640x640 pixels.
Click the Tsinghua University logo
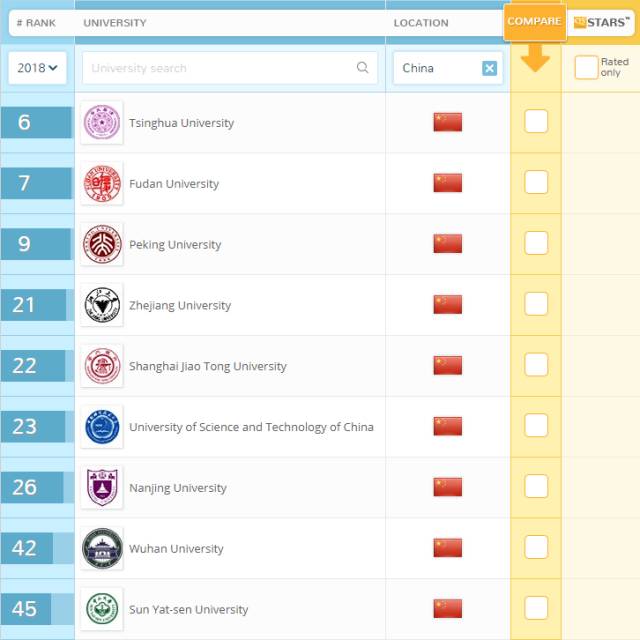point(102,122)
